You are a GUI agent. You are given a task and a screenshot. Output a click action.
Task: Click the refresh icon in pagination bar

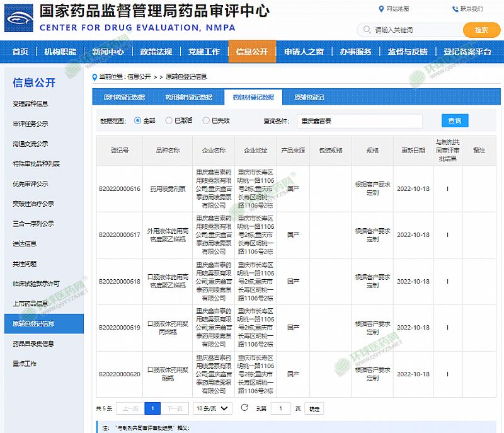[x=244, y=408]
